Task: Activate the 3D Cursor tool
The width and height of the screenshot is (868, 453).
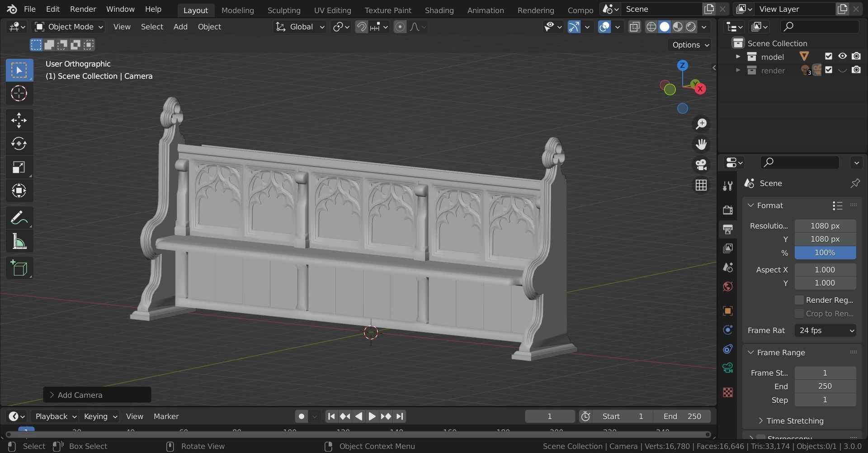Action: coord(19,94)
